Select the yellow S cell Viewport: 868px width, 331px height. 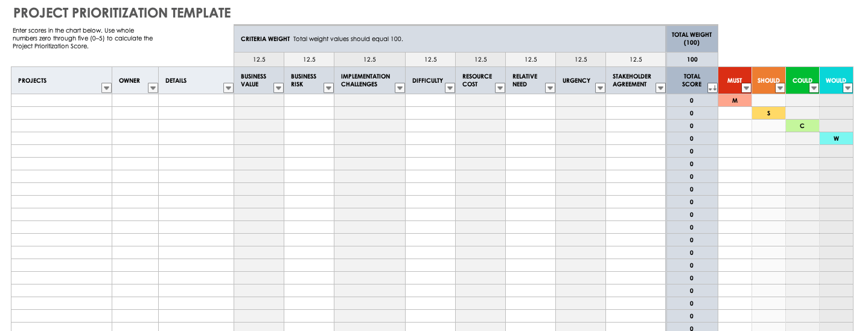pos(768,114)
